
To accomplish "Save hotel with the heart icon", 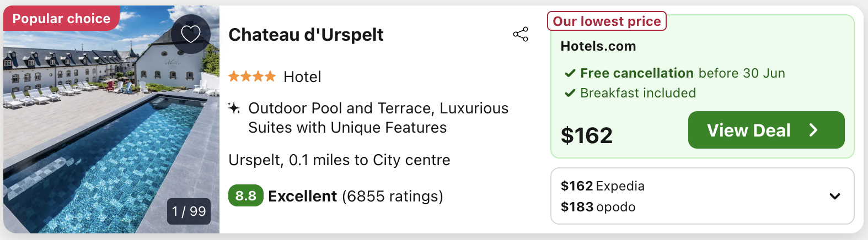I will [x=191, y=34].
